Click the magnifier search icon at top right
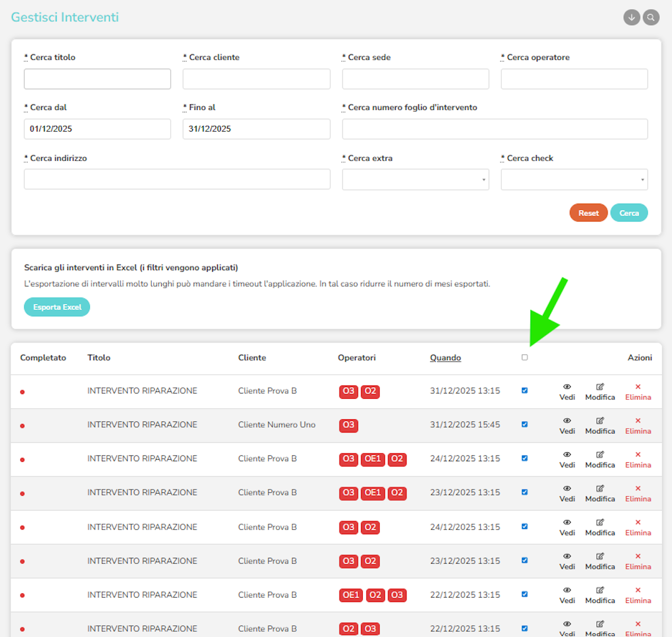This screenshot has height=637, width=672. [651, 17]
